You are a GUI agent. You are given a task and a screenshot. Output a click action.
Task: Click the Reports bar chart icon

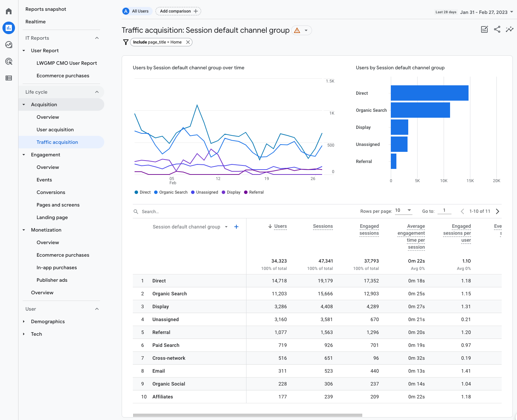(x=9, y=28)
